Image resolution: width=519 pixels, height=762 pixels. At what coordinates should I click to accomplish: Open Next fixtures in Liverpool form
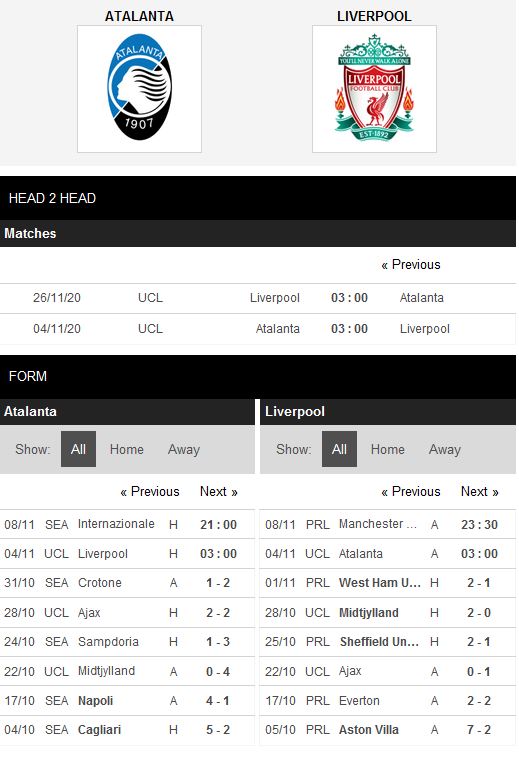480,491
